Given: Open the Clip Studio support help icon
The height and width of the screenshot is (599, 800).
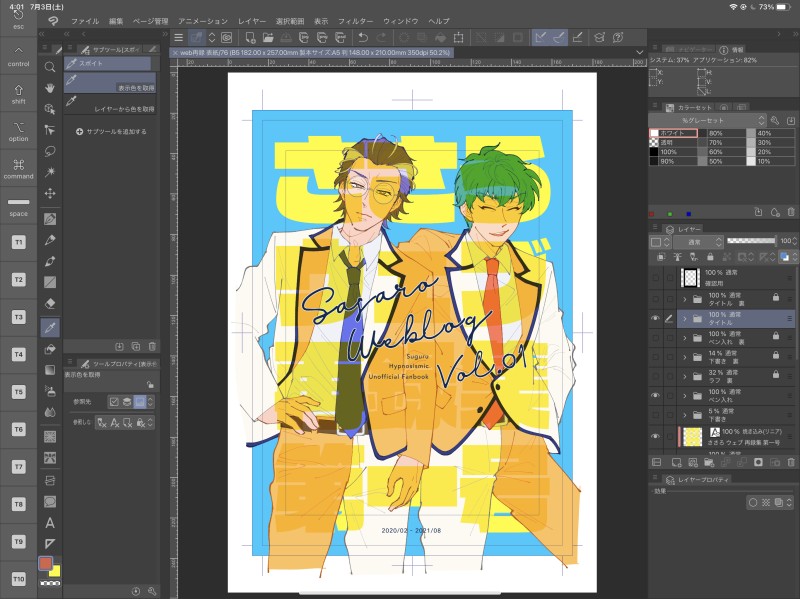Looking at the screenshot, I should coord(617,37).
